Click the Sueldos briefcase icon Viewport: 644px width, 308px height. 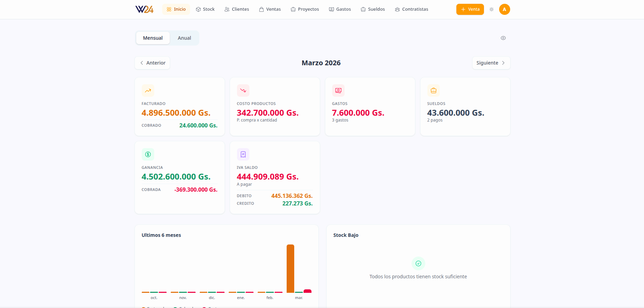coord(434,90)
